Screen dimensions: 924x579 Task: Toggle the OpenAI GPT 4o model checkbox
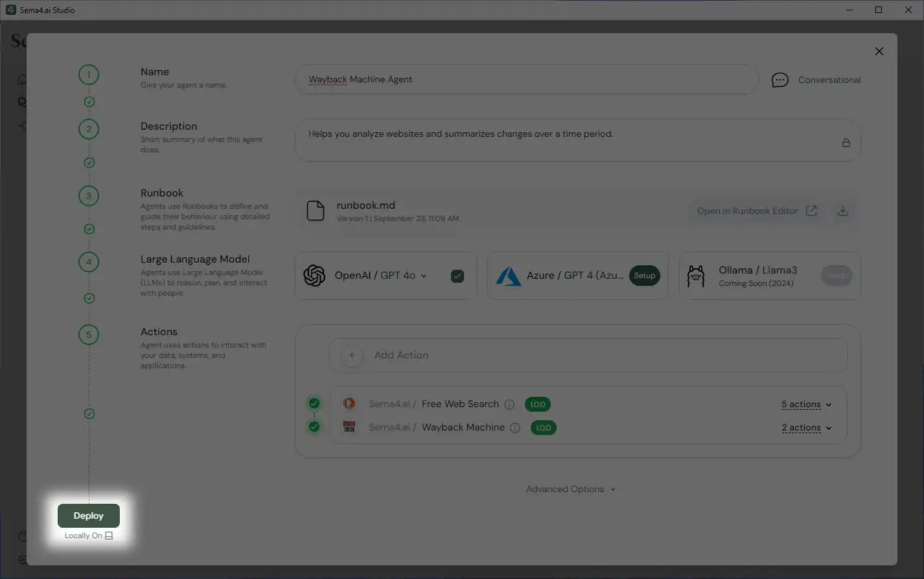pyautogui.click(x=457, y=275)
